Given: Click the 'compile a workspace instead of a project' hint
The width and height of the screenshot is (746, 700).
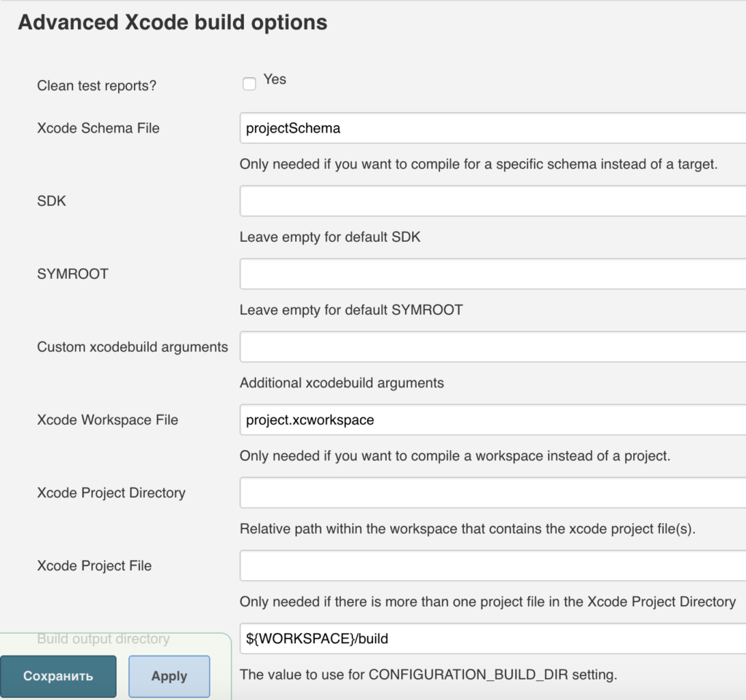Looking at the screenshot, I should [x=455, y=456].
